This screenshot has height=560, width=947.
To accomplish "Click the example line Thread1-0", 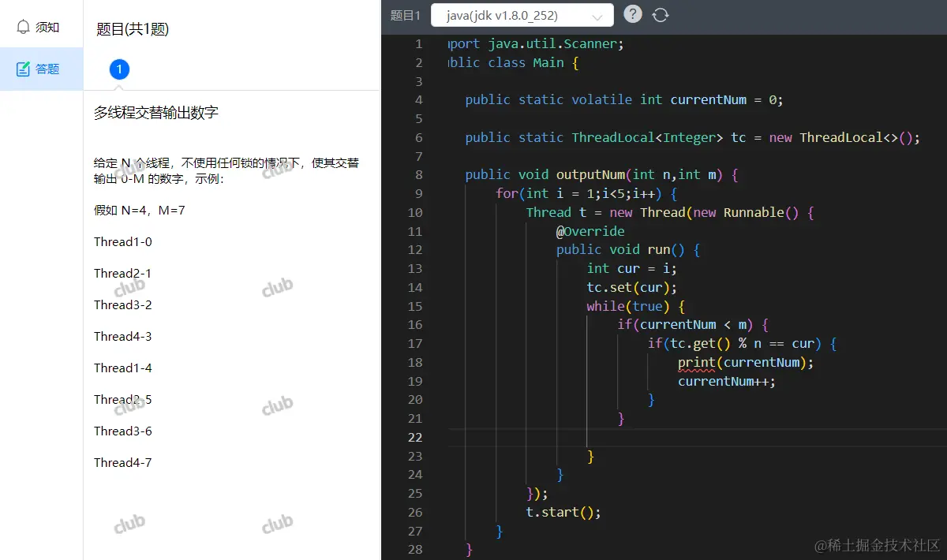I will point(123,242).
